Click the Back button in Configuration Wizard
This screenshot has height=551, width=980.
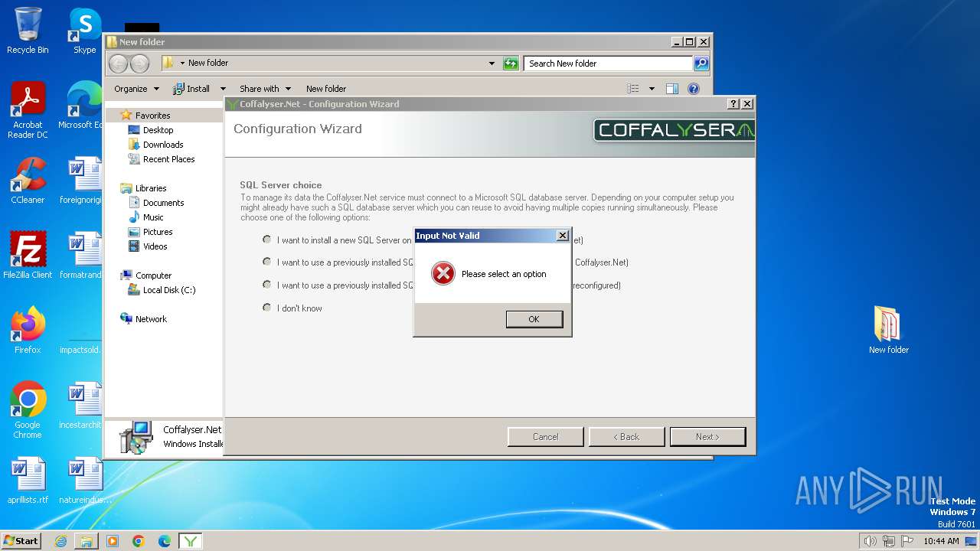click(x=626, y=437)
